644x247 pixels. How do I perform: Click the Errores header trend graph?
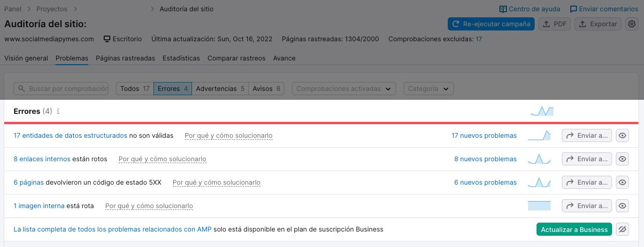542,111
